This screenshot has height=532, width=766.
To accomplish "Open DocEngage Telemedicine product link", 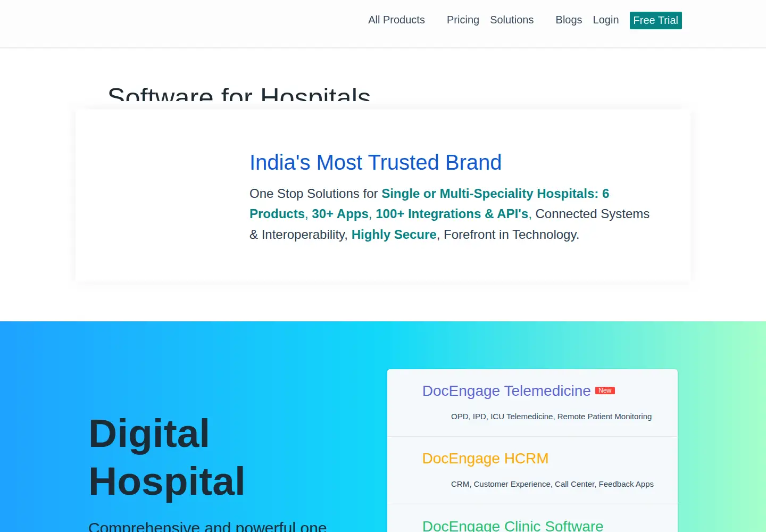I will [506, 391].
